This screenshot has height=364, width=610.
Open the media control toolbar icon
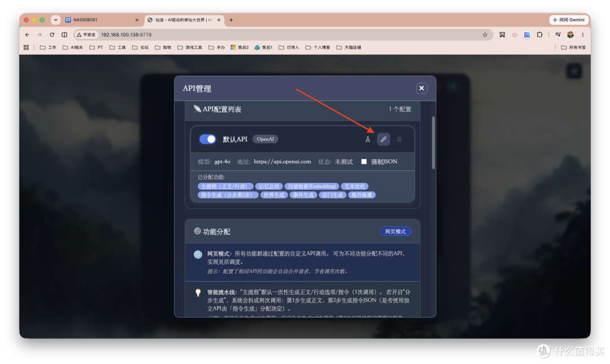click(558, 34)
